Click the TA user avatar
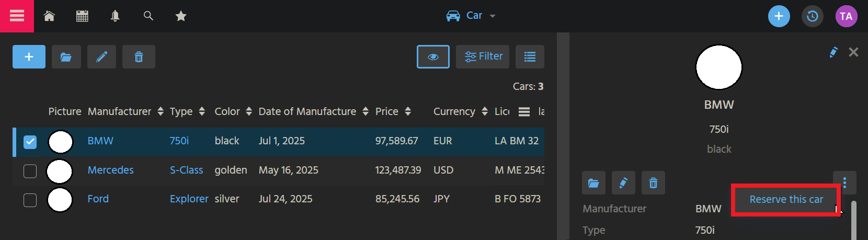The image size is (868, 240). click(846, 16)
